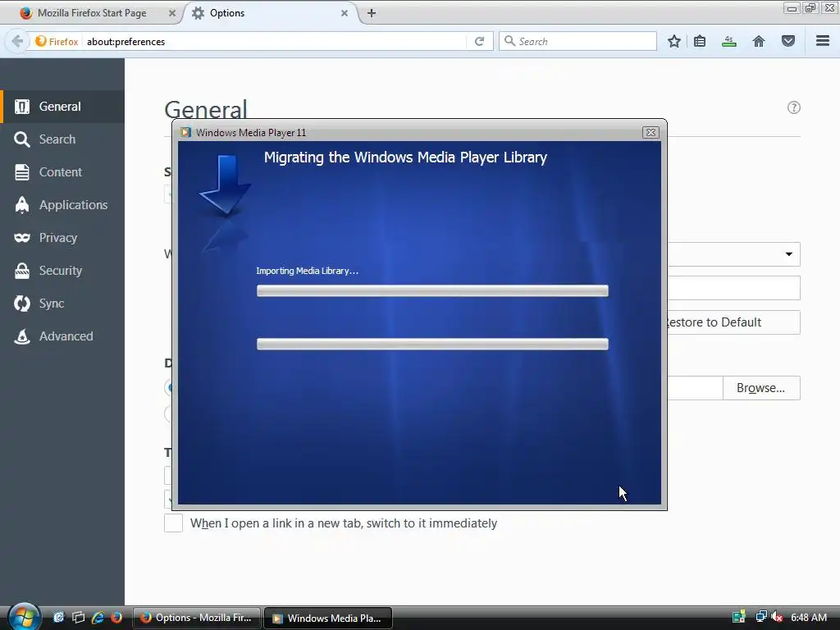This screenshot has height=630, width=840.
Task: Toggle switch to new tab immediately checkbox
Action: pyautogui.click(x=173, y=523)
